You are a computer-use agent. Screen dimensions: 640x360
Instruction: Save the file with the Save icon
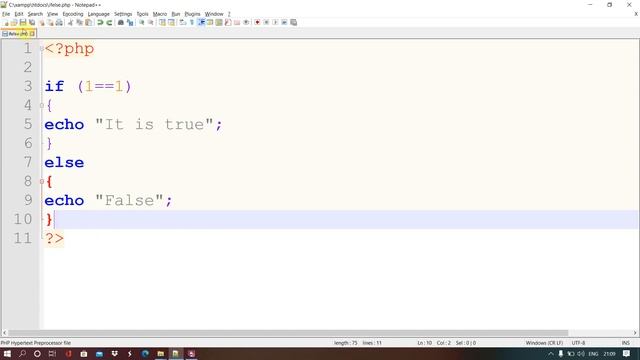(23, 23)
